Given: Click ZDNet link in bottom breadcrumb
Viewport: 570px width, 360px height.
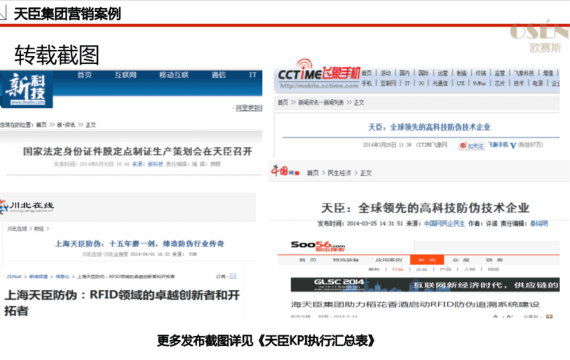Looking at the screenshot, I should tap(14, 277).
